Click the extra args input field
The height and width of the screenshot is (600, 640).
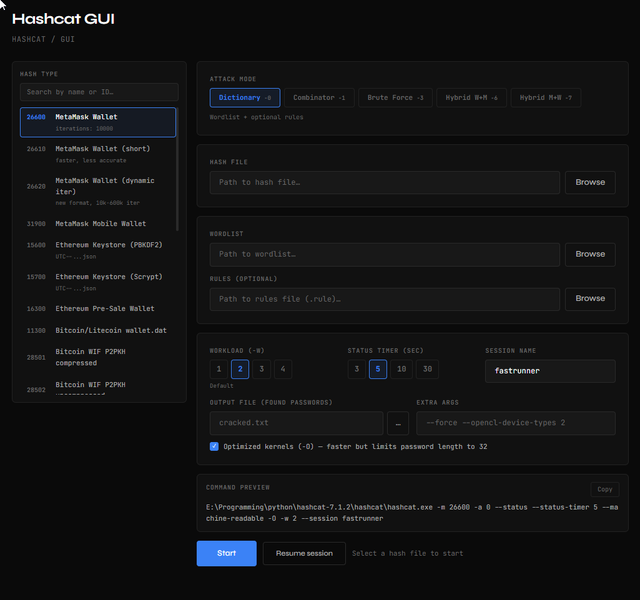(516, 423)
